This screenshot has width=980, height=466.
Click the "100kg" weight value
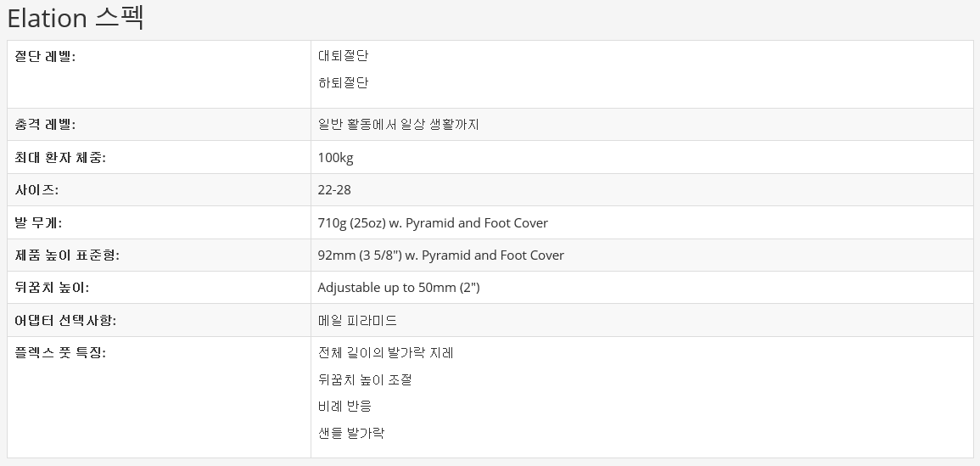click(x=335, y=158)
